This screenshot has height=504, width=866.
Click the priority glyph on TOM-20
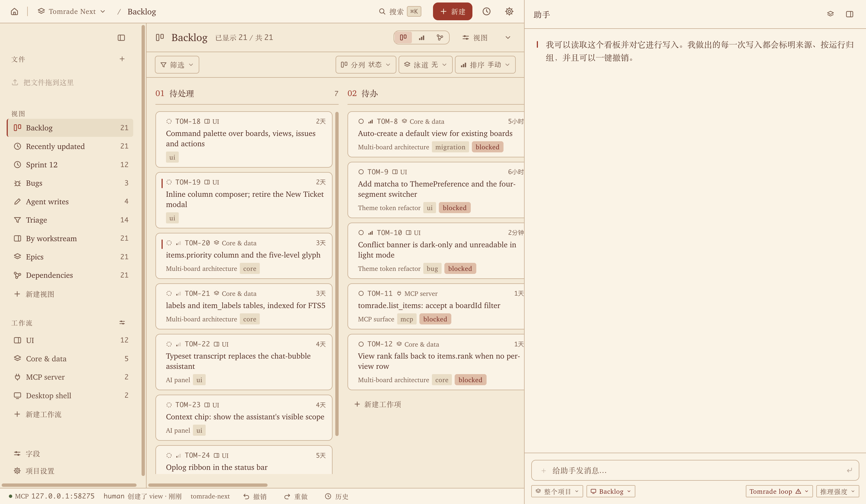pyautogui.click(x=178, y=243)
